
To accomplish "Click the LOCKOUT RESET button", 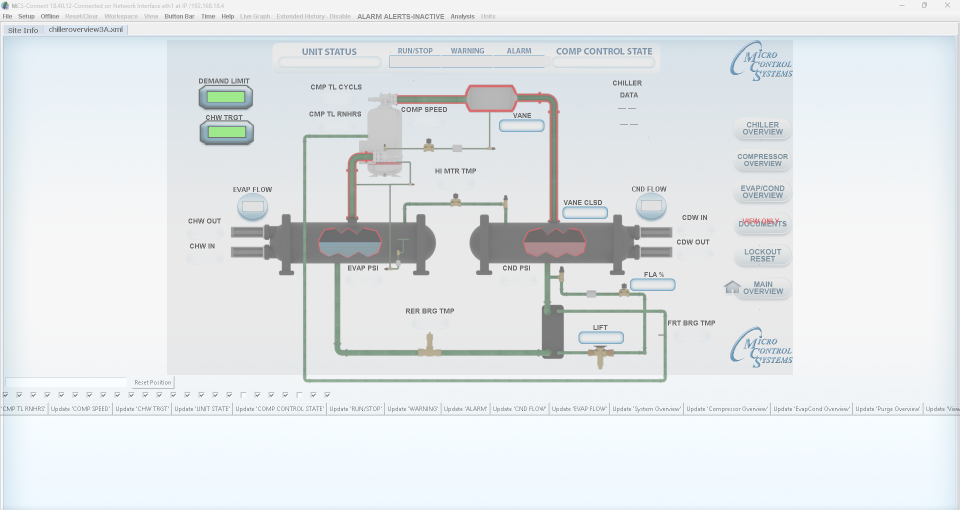I will point(762,255).
